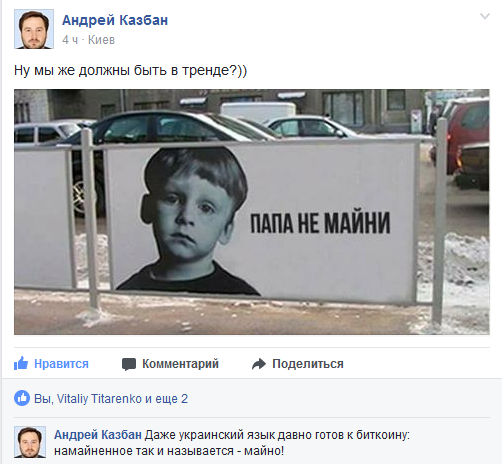Click the 4 ч post timestamp
This screenshot has height=464, width=502.
(70, 40)
